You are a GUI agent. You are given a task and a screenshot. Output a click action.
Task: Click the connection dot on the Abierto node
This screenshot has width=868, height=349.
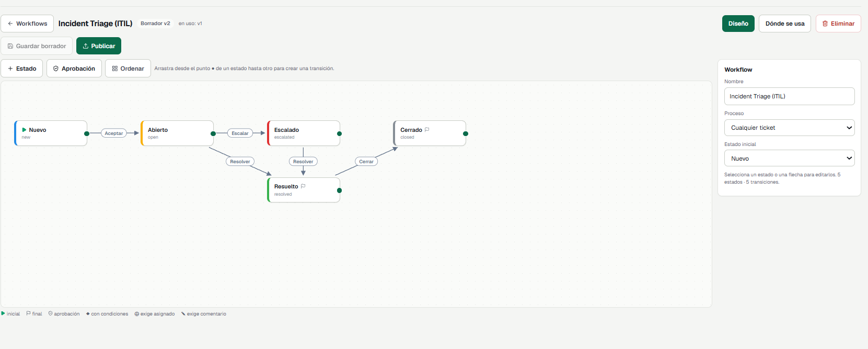[x=213, y=133]
